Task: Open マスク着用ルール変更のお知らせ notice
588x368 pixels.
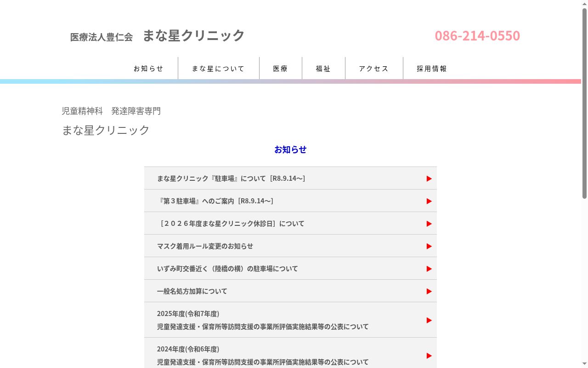Action: [x=290, y=246]
